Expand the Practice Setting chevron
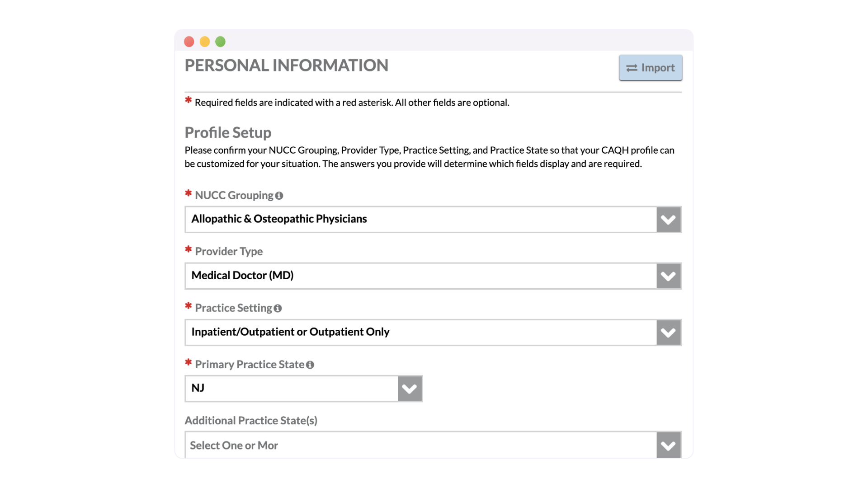This screenshot has height=488, width=868. 668,333
